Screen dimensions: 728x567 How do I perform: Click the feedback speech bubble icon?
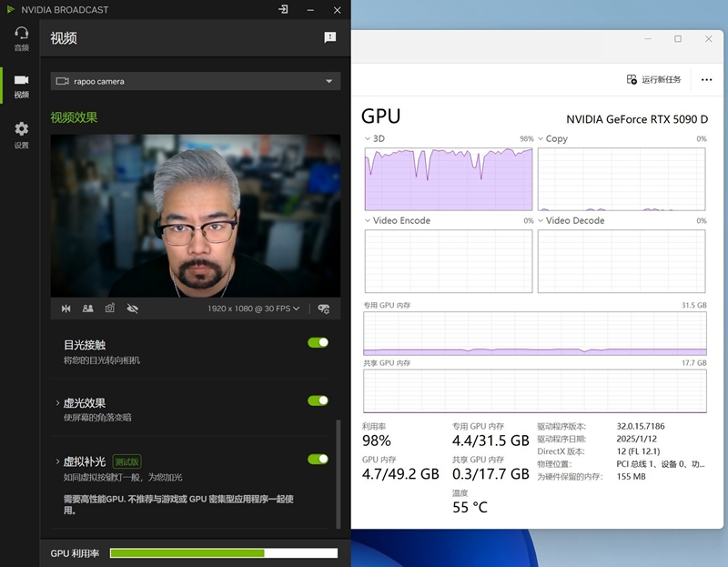pyautogui.click(x=330, y=37)
